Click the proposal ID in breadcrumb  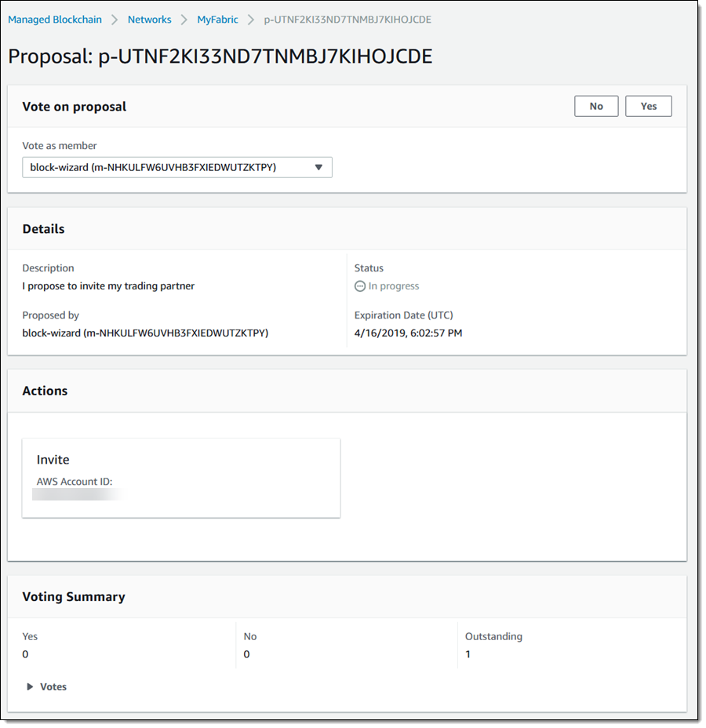click(x=347, y=20)
